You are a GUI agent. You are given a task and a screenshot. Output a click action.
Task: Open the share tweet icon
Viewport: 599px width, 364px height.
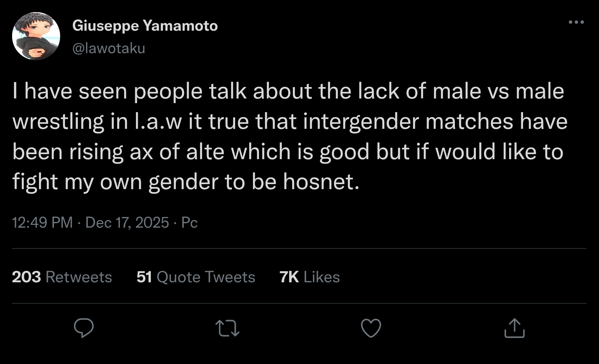tap(514, 328)
